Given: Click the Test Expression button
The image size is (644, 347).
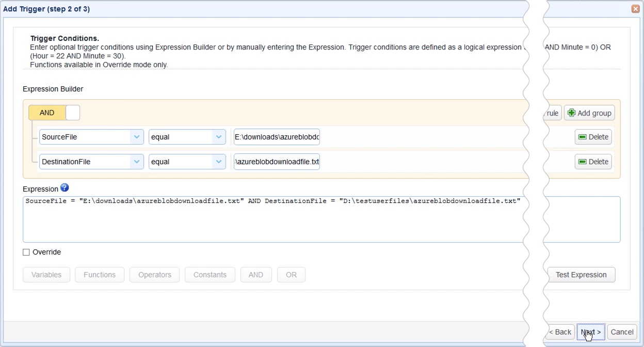Looking at the screenshot, I should (581, 275).
